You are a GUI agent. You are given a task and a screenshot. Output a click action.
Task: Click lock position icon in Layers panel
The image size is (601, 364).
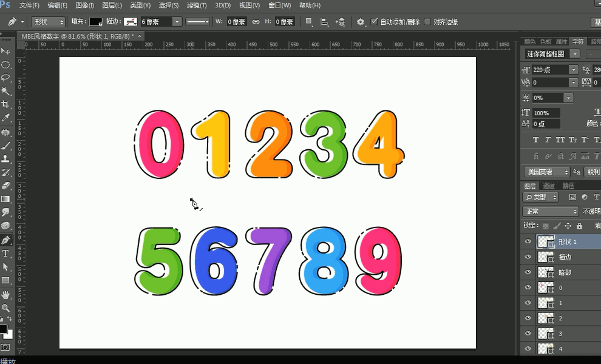(x=568, y=226)
